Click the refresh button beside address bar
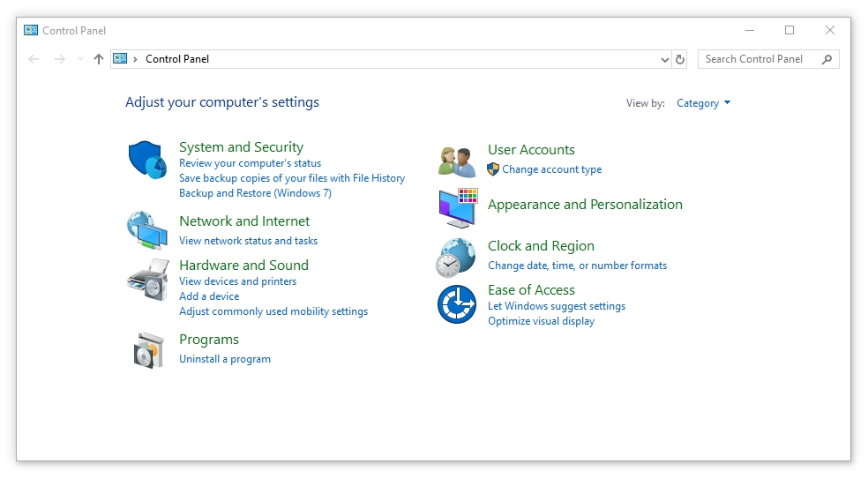This screenshot has width=868, height=479. (680, 59)
